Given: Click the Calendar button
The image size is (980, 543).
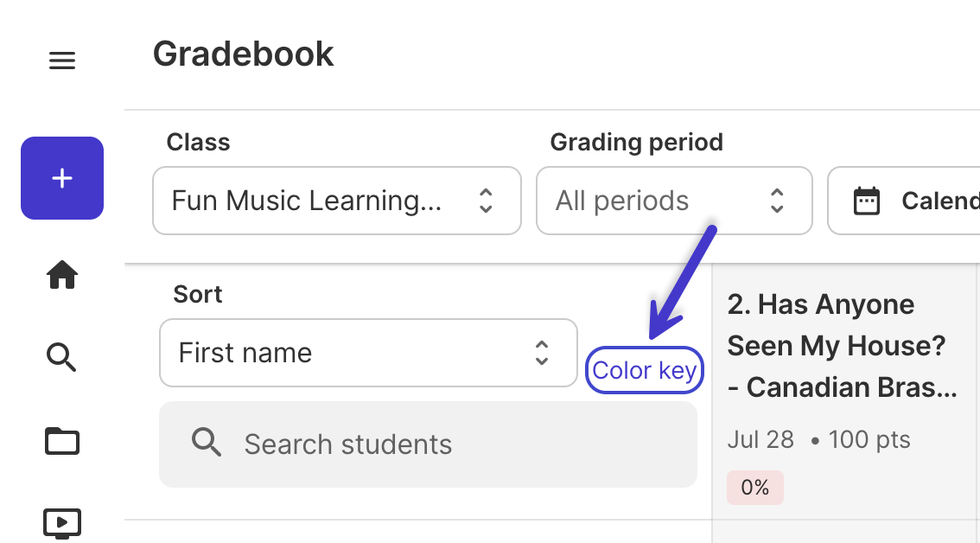Looking at the screenshot, I should pyautogui.click(x=904, y=201).
